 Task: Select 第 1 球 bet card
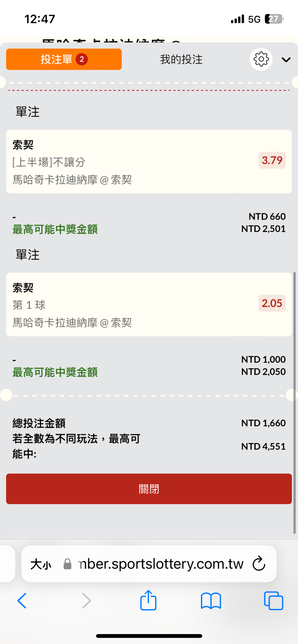(132, 305)
